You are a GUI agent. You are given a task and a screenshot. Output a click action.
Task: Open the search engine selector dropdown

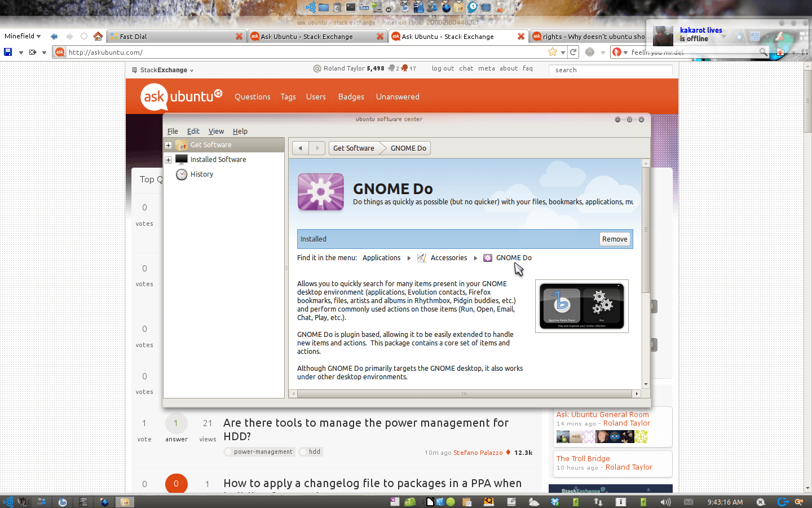[x=620, y=52]
